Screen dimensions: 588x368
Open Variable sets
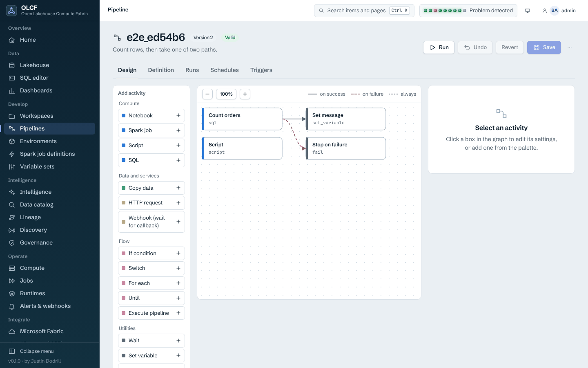coord(49,166)
